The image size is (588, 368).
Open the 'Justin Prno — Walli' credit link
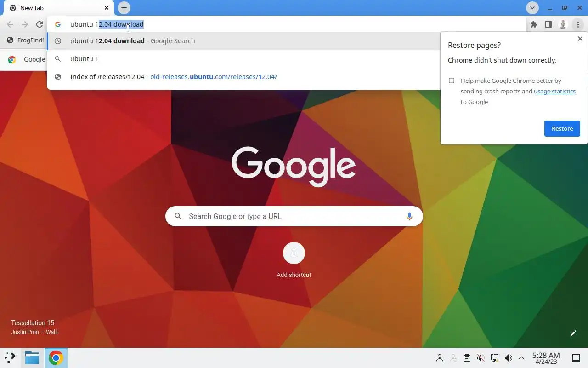(34, 332)
